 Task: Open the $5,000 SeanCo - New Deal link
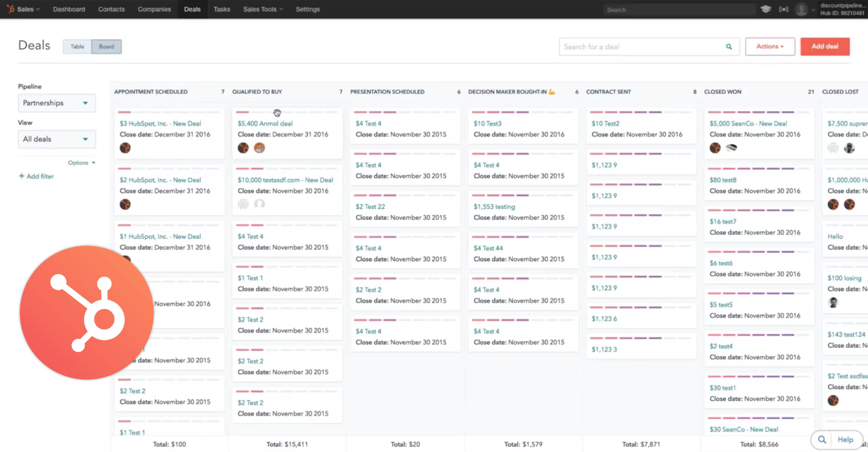pyautogui.click(x=748, y=123)
